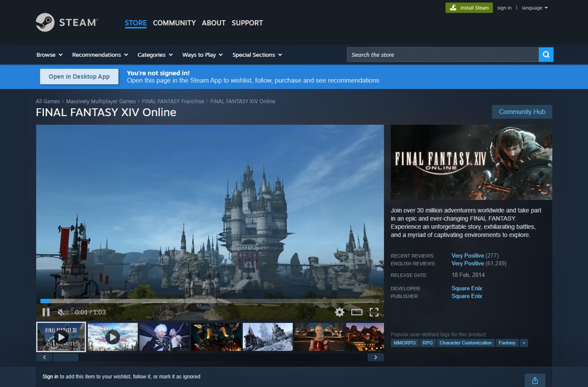Expand the Categories menu

155,55
